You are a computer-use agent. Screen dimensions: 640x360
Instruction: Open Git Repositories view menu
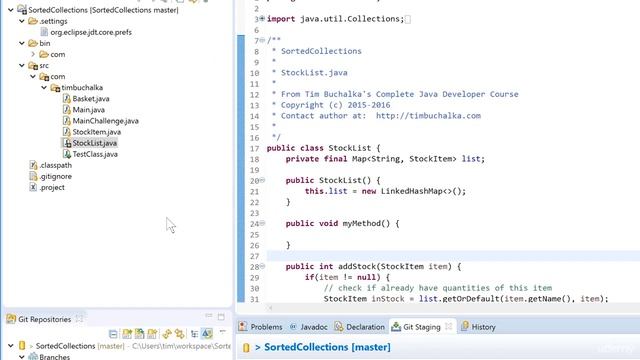tap(222, 332)
